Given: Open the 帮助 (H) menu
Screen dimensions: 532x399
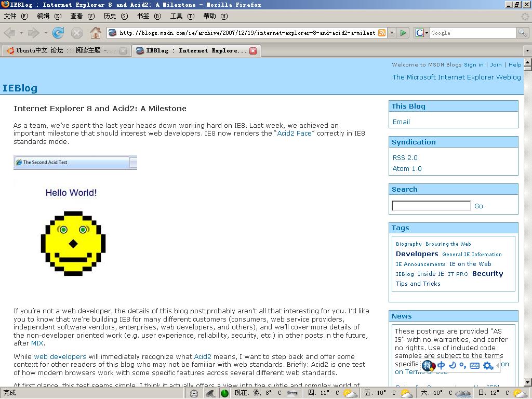Looking at the screenshot, I should coord(216,16).
